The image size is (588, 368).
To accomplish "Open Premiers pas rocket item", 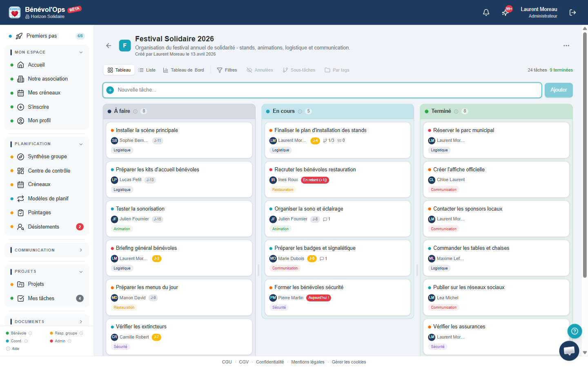I will [x=47, y=36].
